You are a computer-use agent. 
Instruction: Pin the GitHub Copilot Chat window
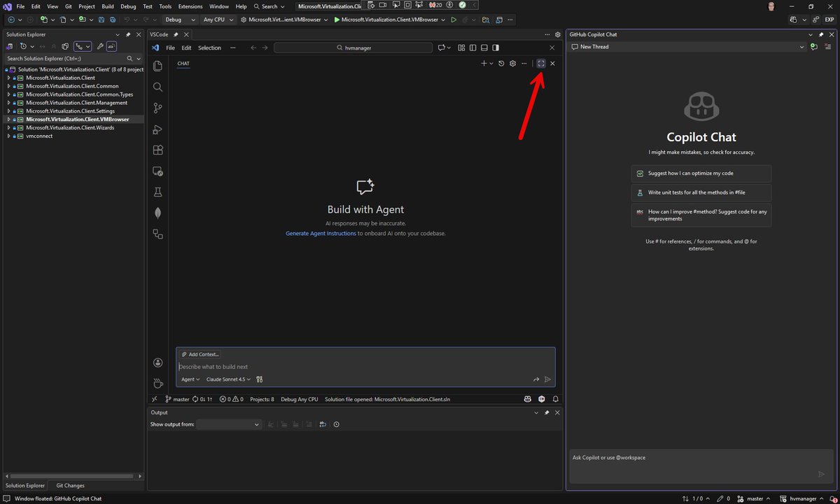821,34
